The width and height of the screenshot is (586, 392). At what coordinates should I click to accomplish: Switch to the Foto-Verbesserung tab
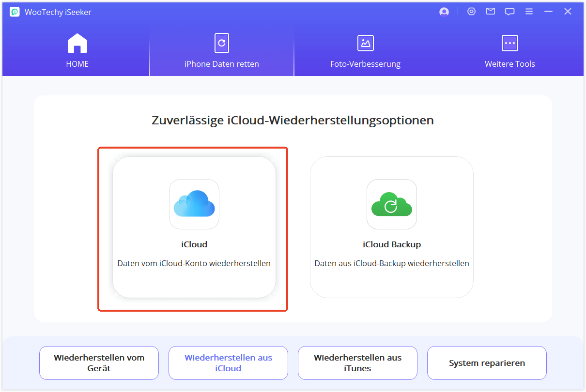(x=365, y=51)
